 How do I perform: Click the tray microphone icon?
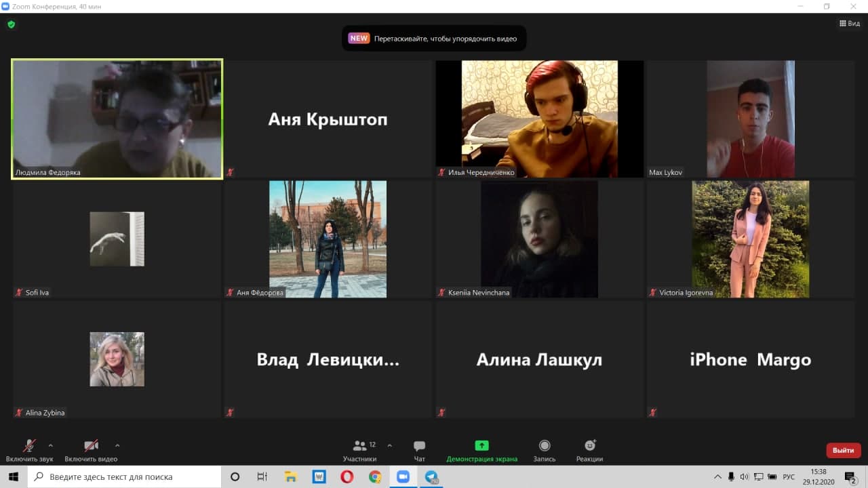tap(730, 476)
